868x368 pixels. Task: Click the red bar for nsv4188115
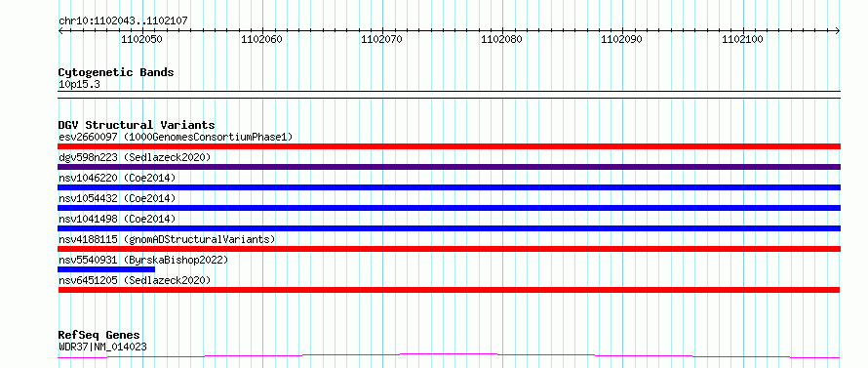(x=449, y=249)
